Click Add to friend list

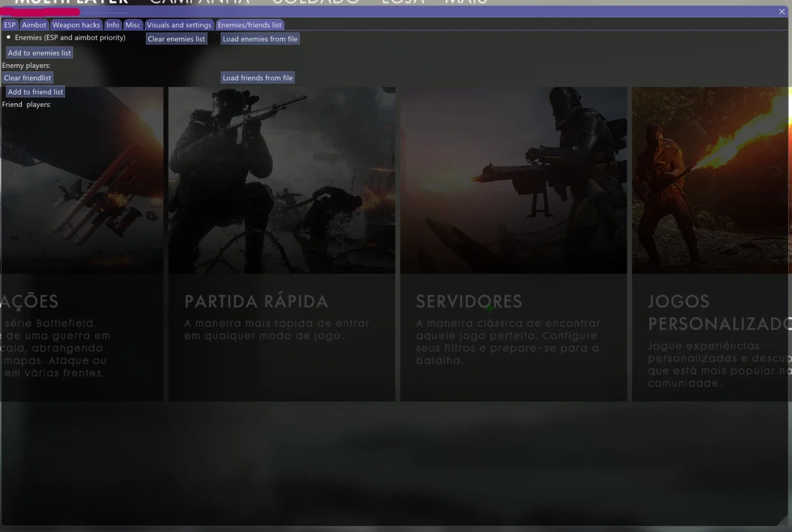(36, 92)
